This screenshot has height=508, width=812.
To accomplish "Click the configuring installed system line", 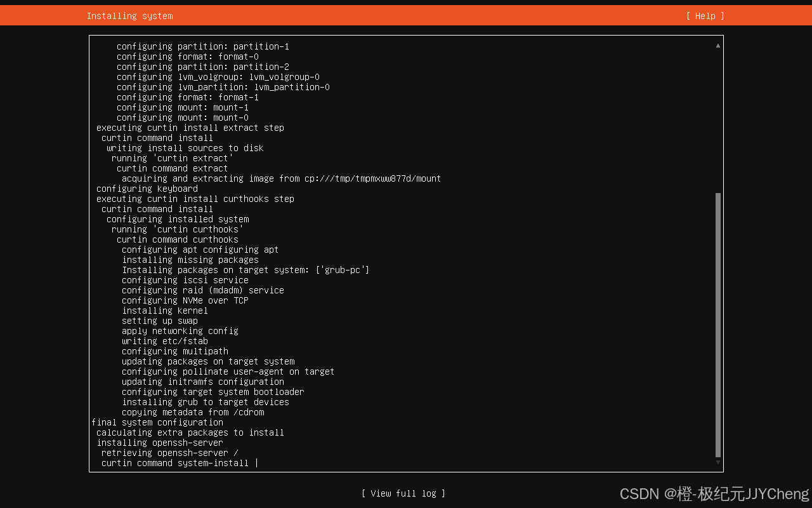I will (178, 219).
